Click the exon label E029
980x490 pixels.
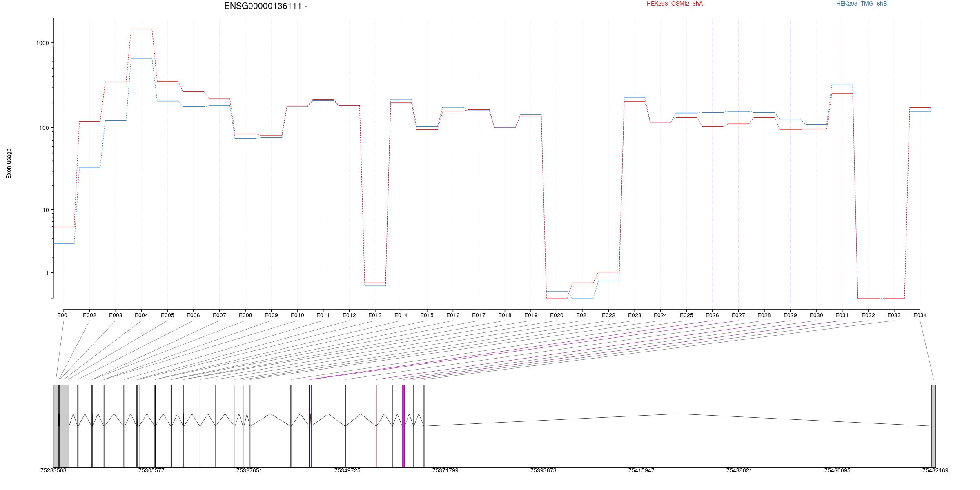point(790,315)
